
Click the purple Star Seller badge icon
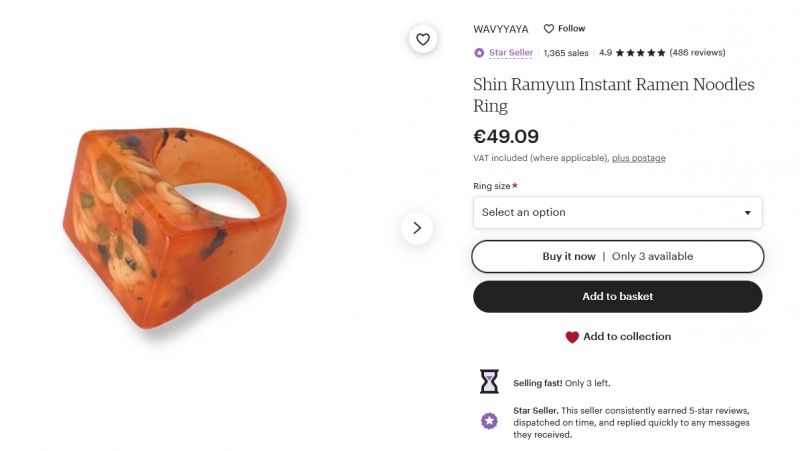479,53
